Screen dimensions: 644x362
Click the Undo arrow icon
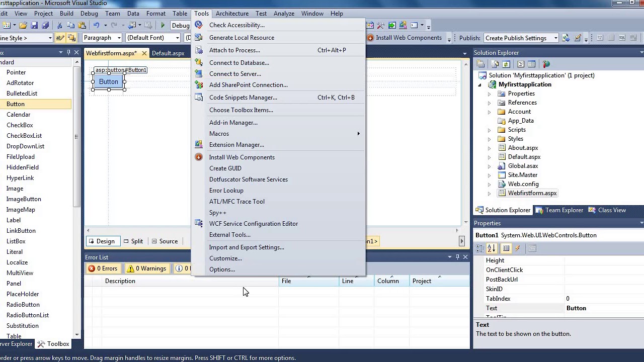point(96,25)
